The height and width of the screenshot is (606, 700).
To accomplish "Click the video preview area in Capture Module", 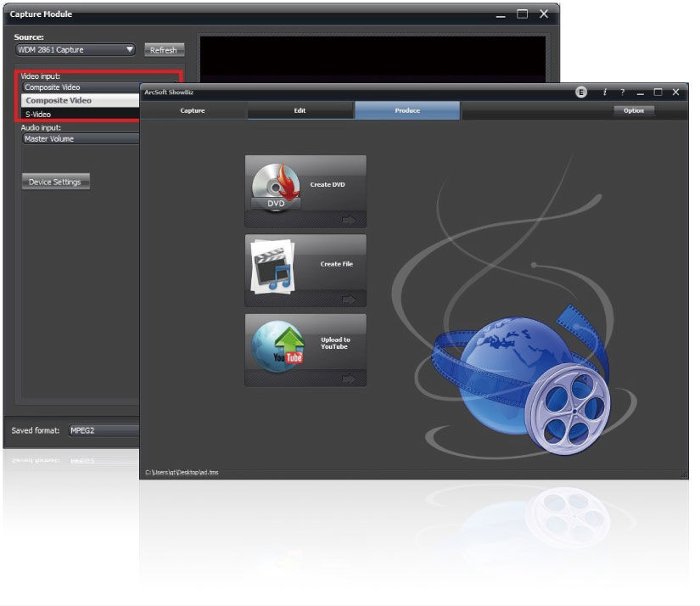I will [372, 59].
